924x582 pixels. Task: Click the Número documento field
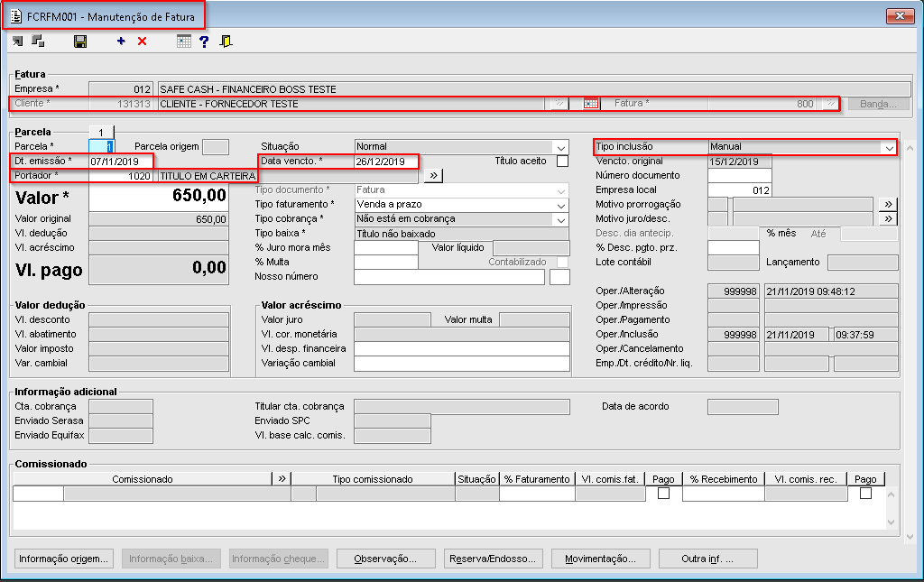740,176
